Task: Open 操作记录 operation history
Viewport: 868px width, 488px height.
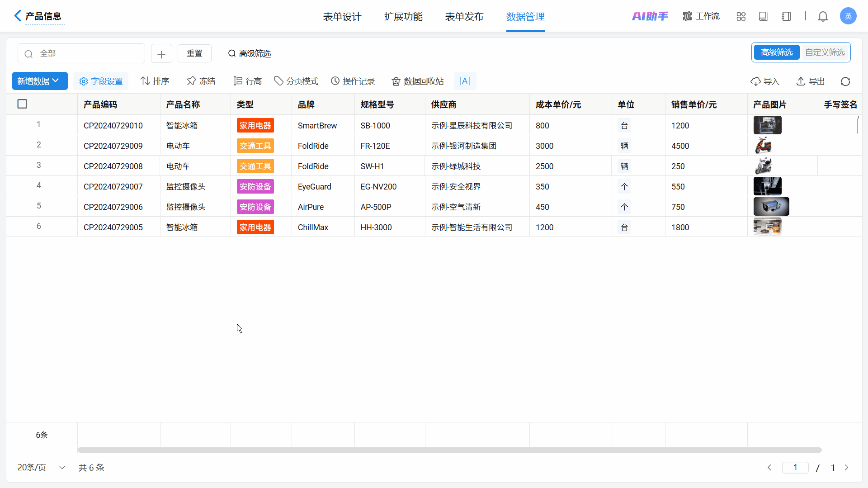Action: [x=353, y=81]
